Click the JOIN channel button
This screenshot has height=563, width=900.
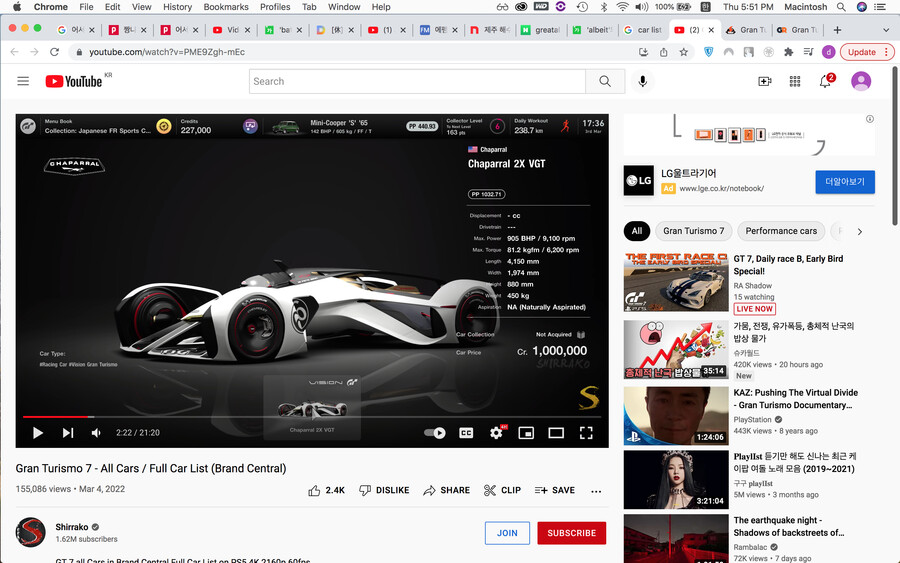[x=507, y=533]
